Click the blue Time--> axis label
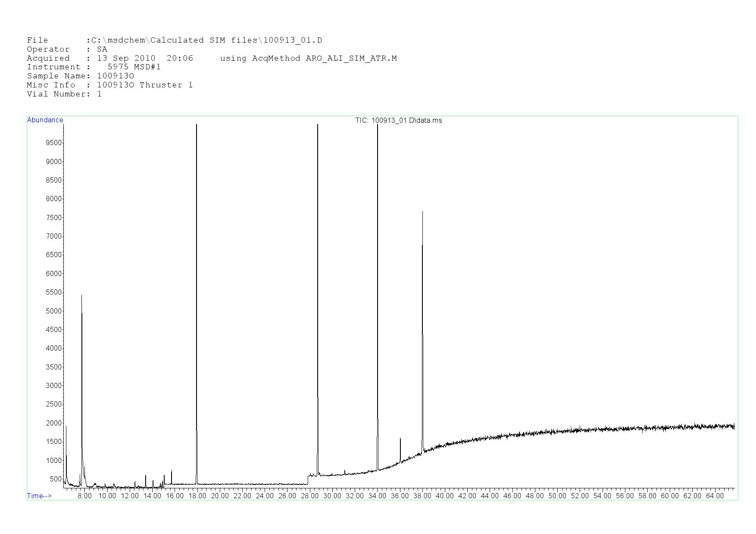 pos(39,496)
